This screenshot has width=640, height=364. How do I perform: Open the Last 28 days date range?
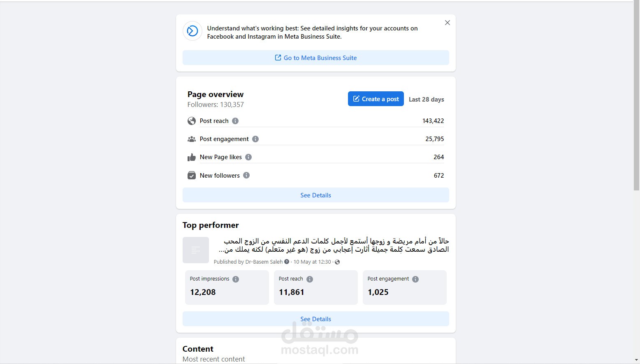[x=426, y=100]
